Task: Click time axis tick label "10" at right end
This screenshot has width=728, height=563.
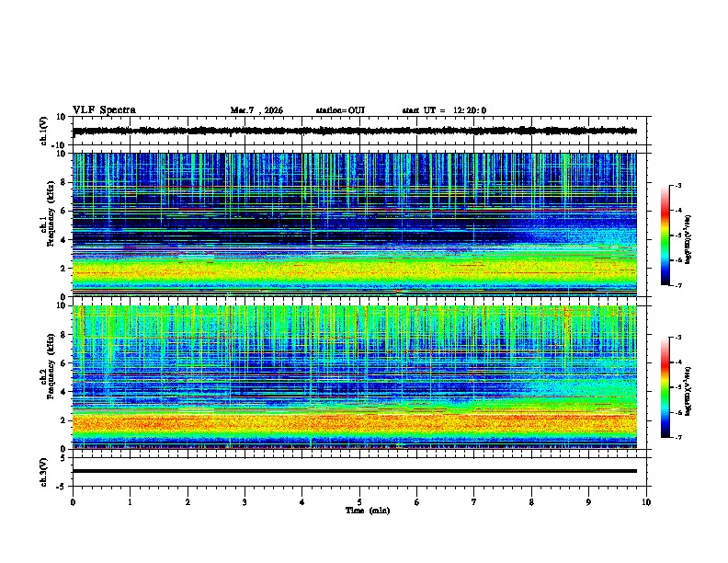Action: (x=646, y=502)
